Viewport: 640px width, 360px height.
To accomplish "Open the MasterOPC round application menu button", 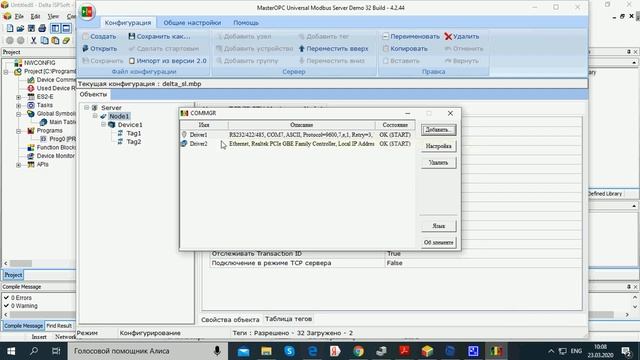I will [x=87, y=12].
